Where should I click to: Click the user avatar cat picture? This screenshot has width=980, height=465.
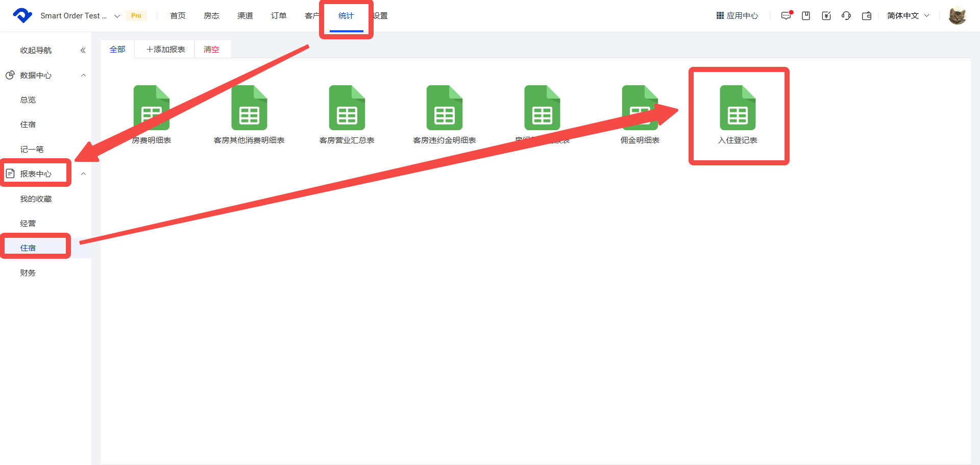pyautogui.click(x=957, y=16)
